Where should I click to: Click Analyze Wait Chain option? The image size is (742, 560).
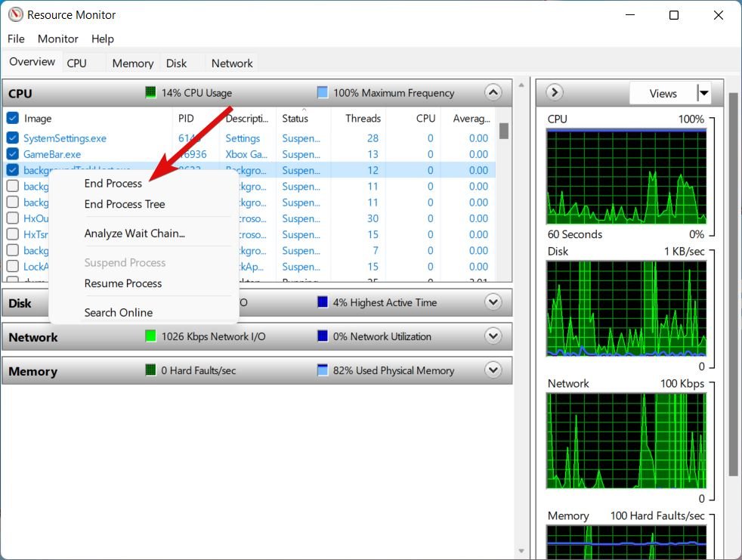134,234
